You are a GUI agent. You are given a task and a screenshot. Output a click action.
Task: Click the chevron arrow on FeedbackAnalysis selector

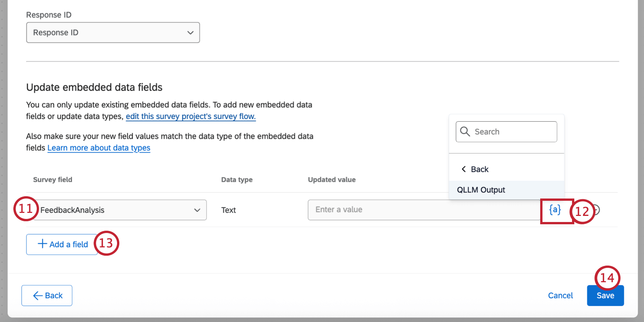197,210
